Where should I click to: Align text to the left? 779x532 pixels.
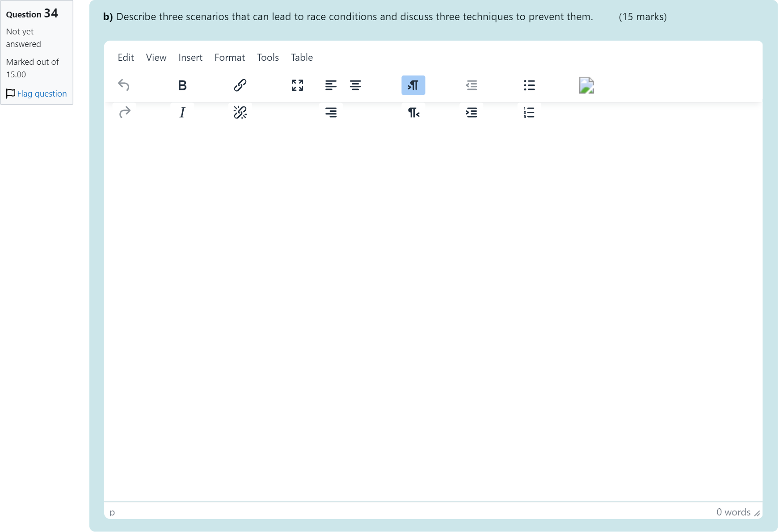click(331, 85)
